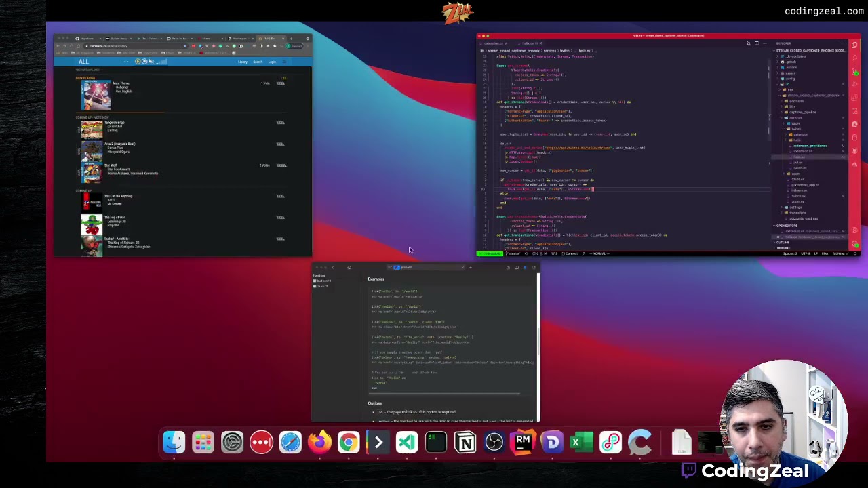Click Elixir language mode in status bar
Image resolution: width=868 pixels, height=488 pixels.
coord(825,253)
